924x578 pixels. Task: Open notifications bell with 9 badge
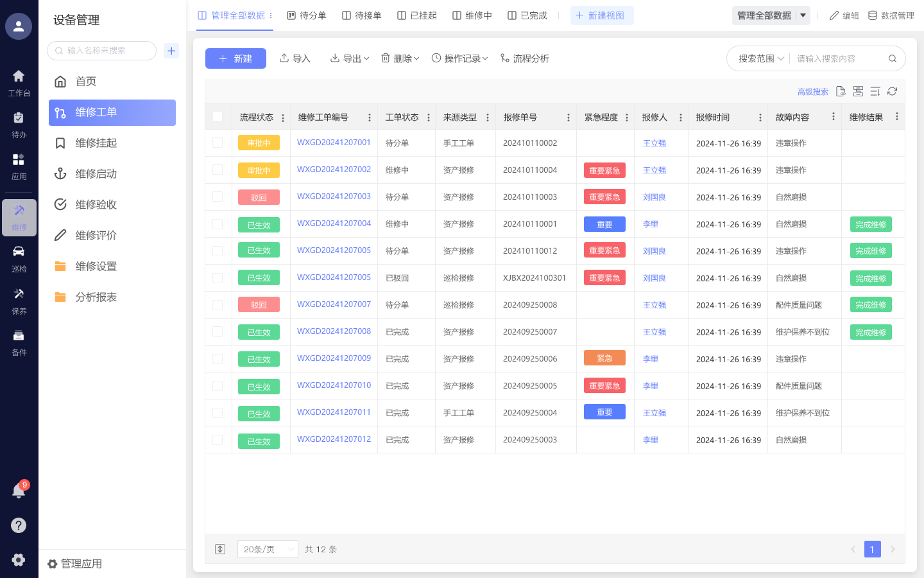coord(19,491)
